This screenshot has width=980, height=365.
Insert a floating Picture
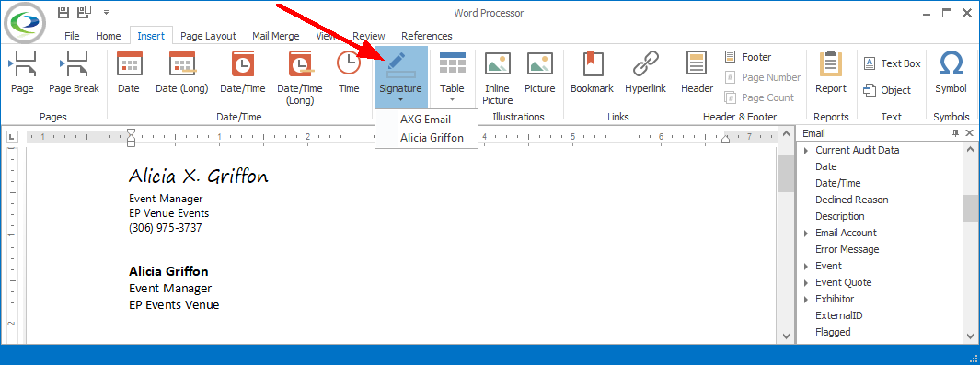click(x=540, y=73)
